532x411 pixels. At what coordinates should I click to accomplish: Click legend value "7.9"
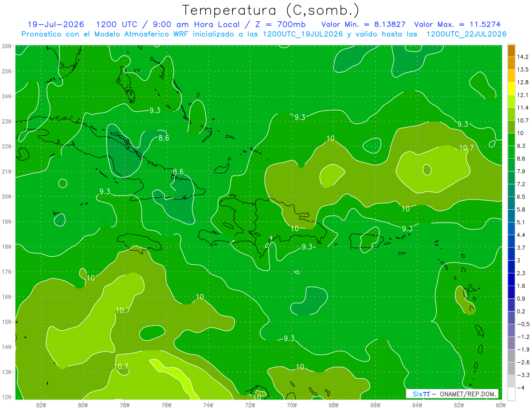pyautogui.click(x=521, y=172)
